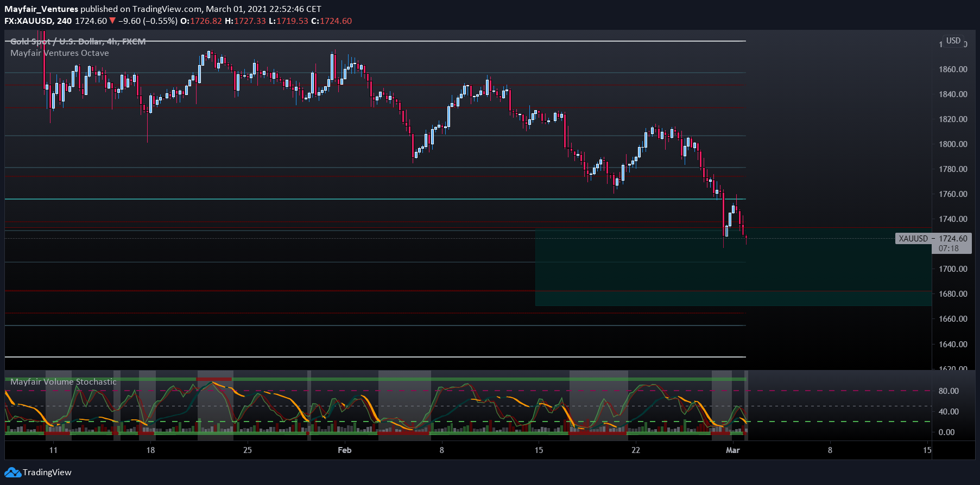The height and width of the screenshot is (485, 980).
Task: Click the Mar label on the time axis
Action: [733, 450]
